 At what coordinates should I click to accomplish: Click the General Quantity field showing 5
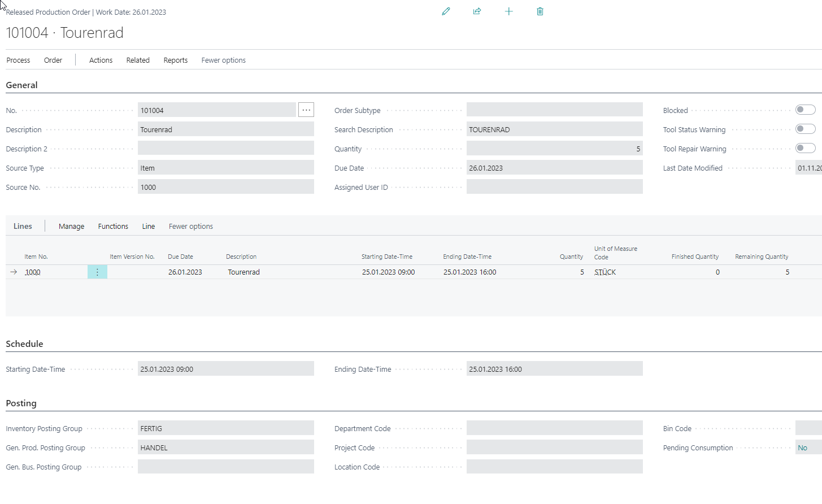coord(555,148)
